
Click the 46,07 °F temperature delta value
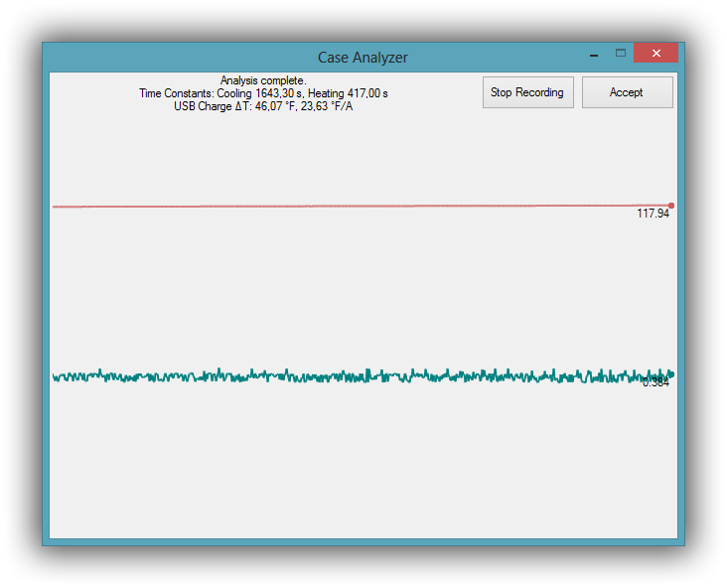point(275,106)
